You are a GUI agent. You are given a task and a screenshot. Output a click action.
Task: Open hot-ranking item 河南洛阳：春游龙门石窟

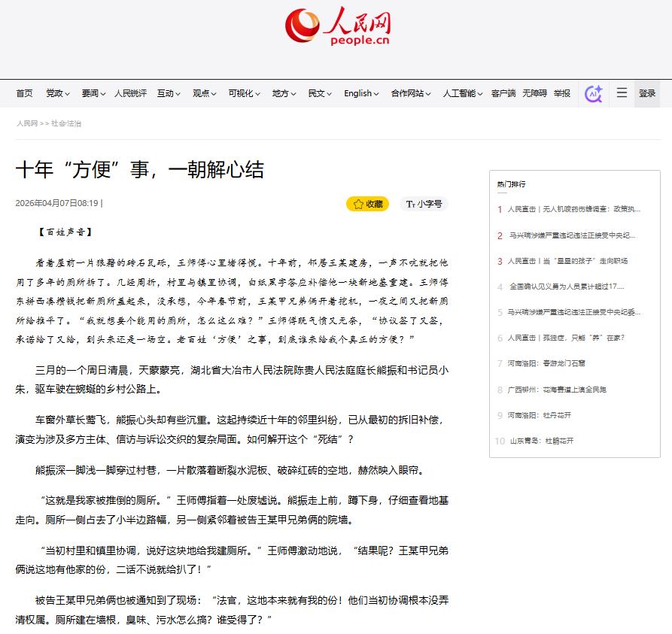(x=546, y=363)
